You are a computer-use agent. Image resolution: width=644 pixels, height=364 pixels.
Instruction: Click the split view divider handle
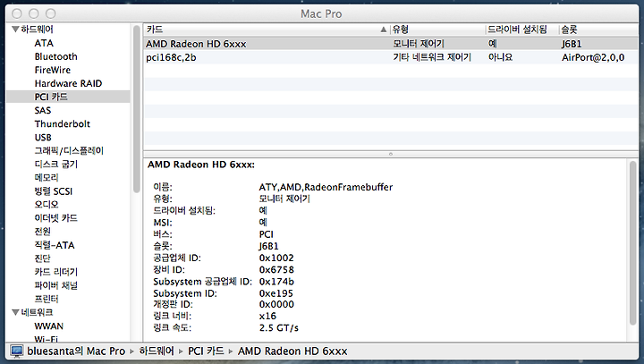(x=391, y=154)
